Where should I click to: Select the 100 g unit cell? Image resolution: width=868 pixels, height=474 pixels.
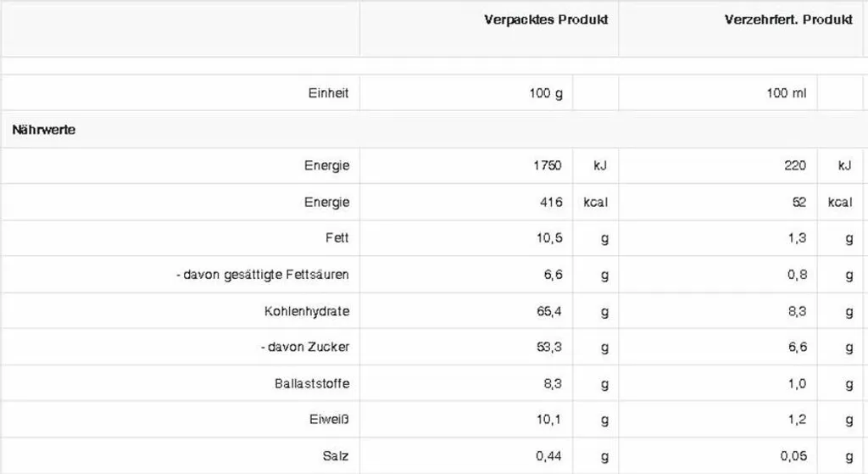pos(546,93)
